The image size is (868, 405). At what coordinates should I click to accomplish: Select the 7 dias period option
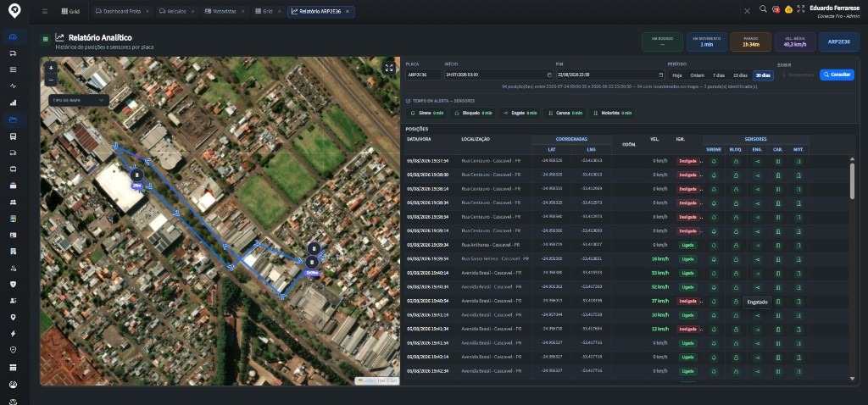tap(718, 75)
